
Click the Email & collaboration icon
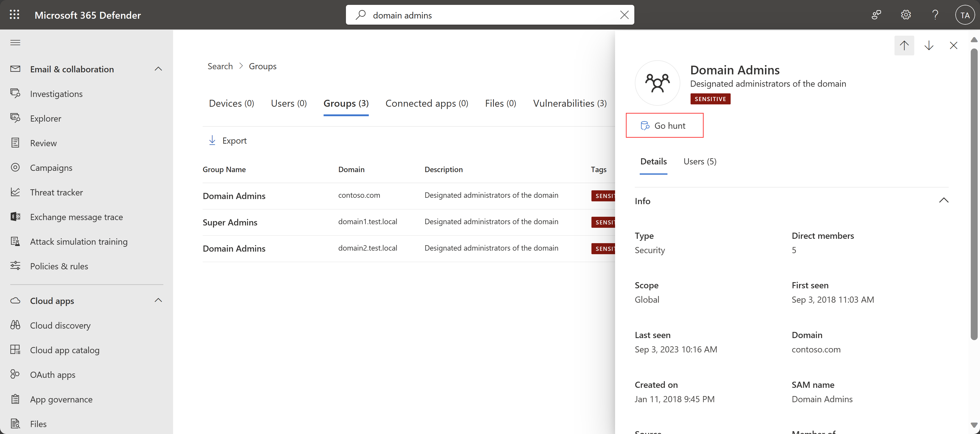16,69
